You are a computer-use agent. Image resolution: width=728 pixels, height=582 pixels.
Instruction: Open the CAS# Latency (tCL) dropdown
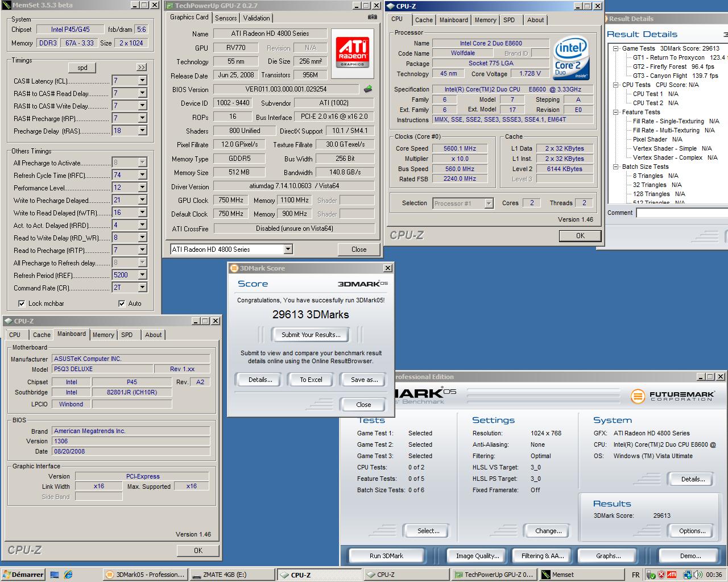(142, 81)
